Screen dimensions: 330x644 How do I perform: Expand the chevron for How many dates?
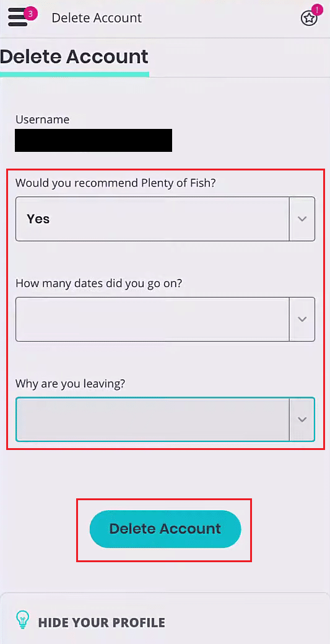(x=303, y=319)
